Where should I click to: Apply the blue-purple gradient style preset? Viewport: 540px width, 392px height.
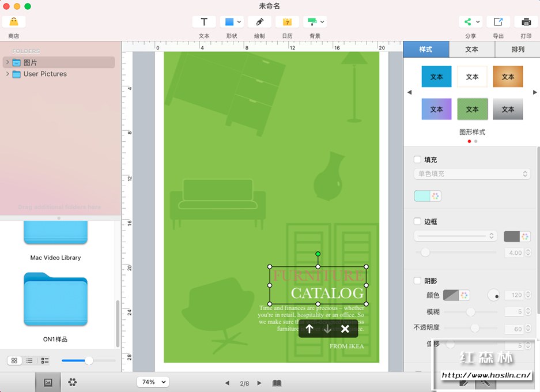click(x=436, y=109)
